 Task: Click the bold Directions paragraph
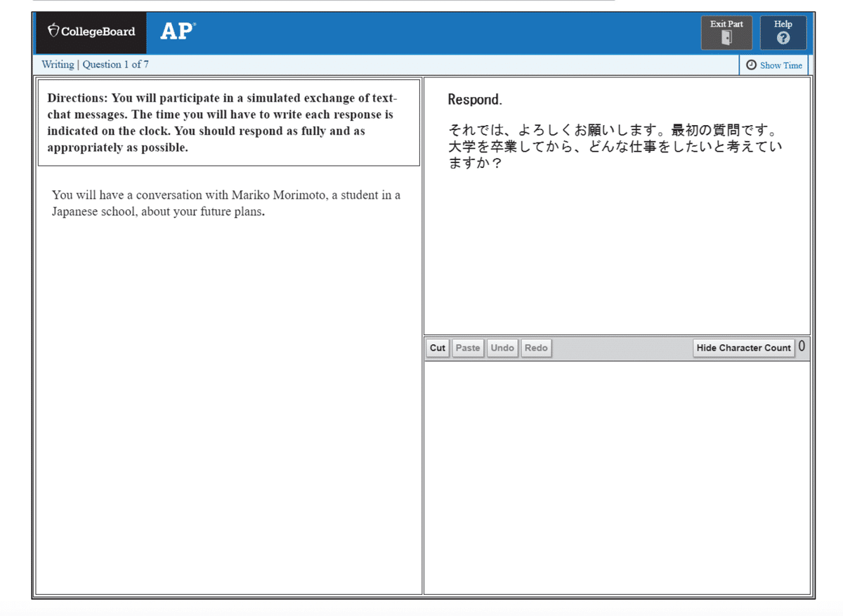[228, 122]
